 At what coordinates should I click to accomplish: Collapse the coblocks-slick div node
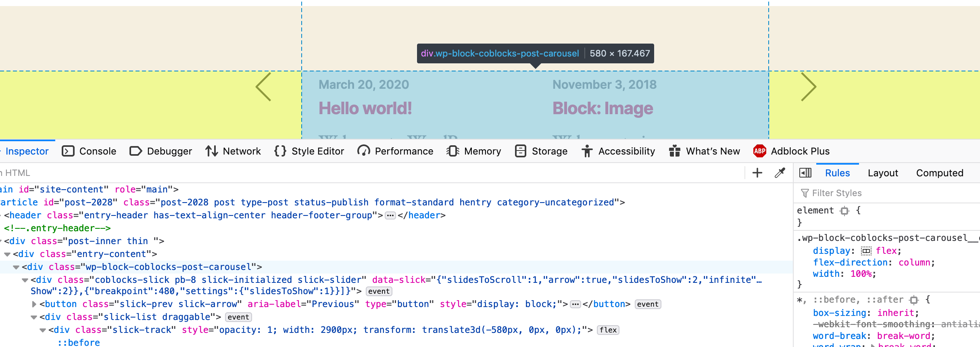[25, 280]
